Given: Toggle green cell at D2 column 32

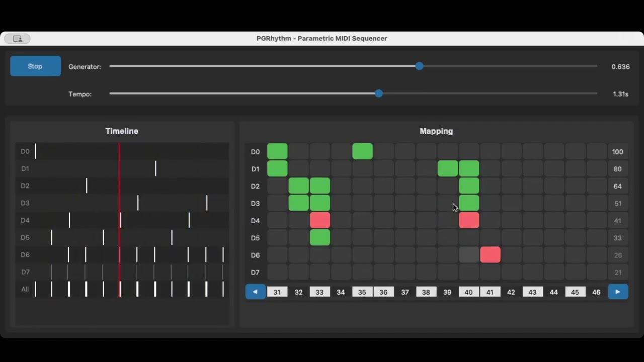Looking at the screenshot, I should click(298, 186).
